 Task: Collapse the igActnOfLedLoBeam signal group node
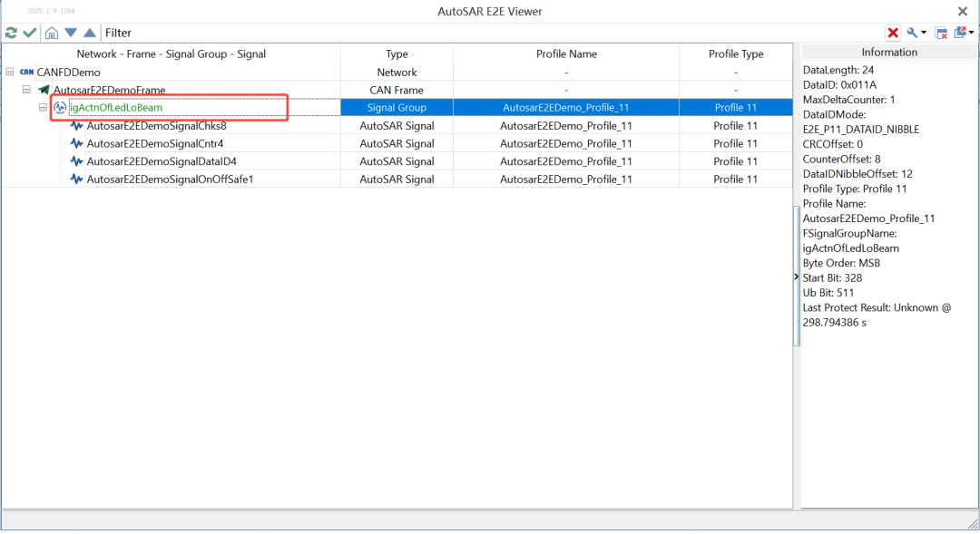43,107
